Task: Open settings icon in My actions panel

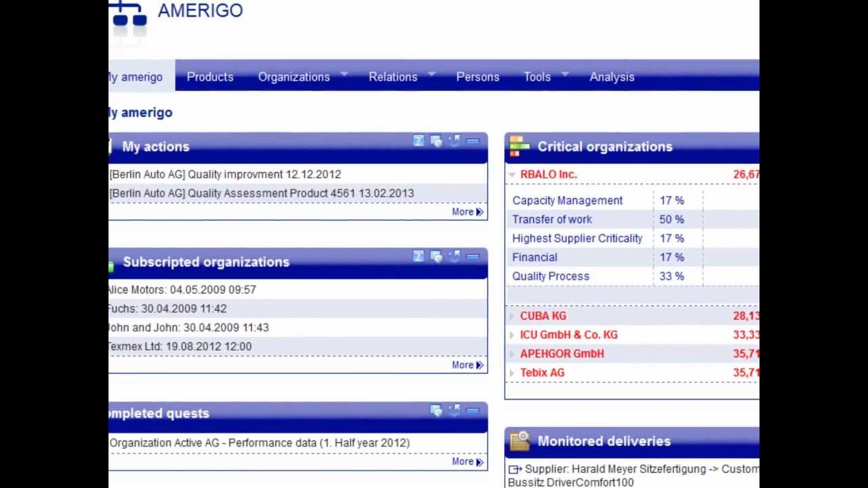Action: point(436,141)
